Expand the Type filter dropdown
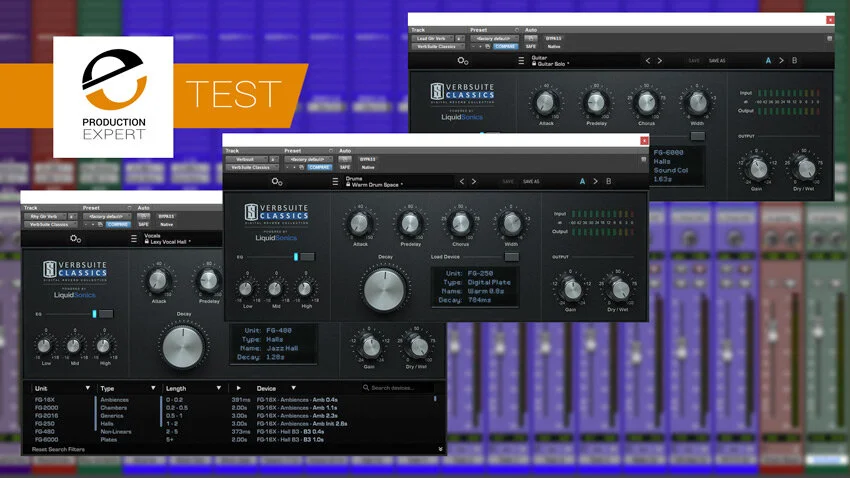This screenshot has height=478, width=850. (x=153, y=388)
